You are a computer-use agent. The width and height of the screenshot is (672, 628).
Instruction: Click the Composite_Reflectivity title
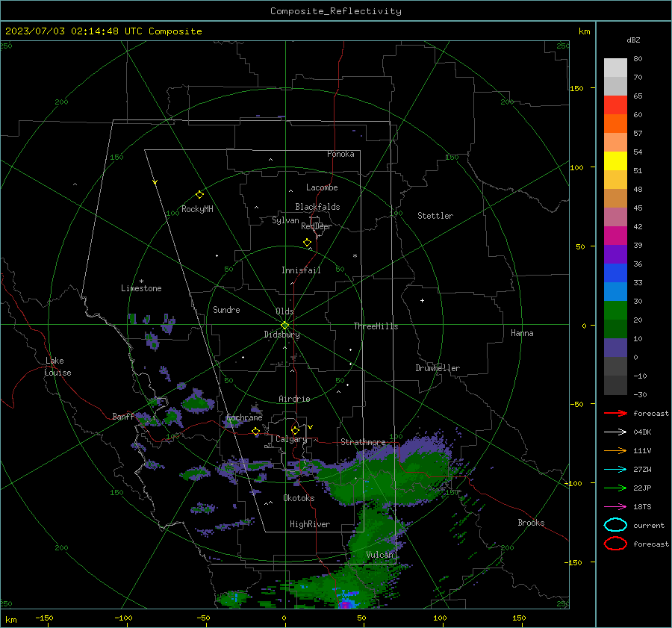point(336,11)
